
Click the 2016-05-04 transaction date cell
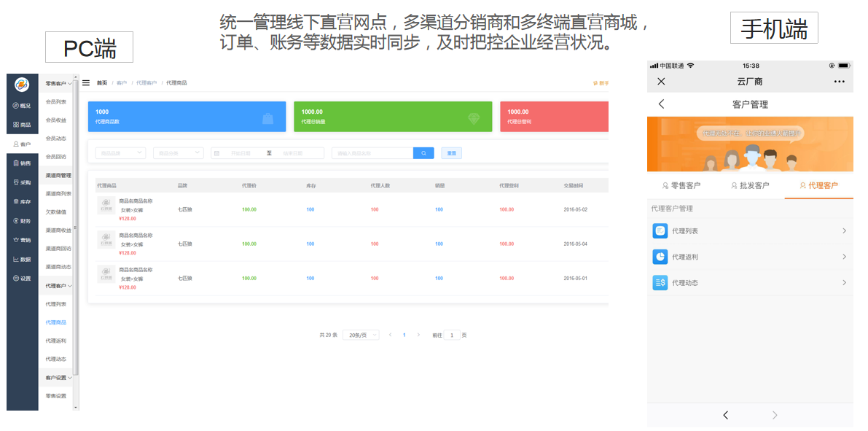pyautogui.click(x=574, y=244)
